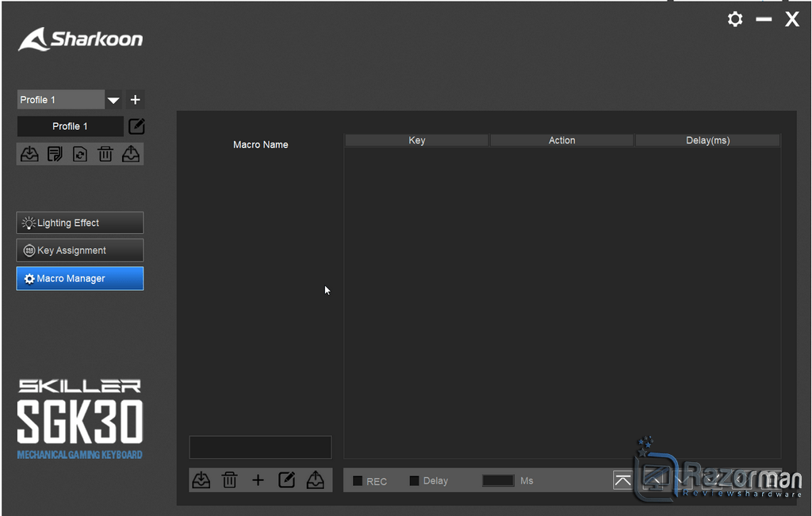812x516 pixels.
Task: Toggle the Delay checkbox
Action: pos(414,481)
